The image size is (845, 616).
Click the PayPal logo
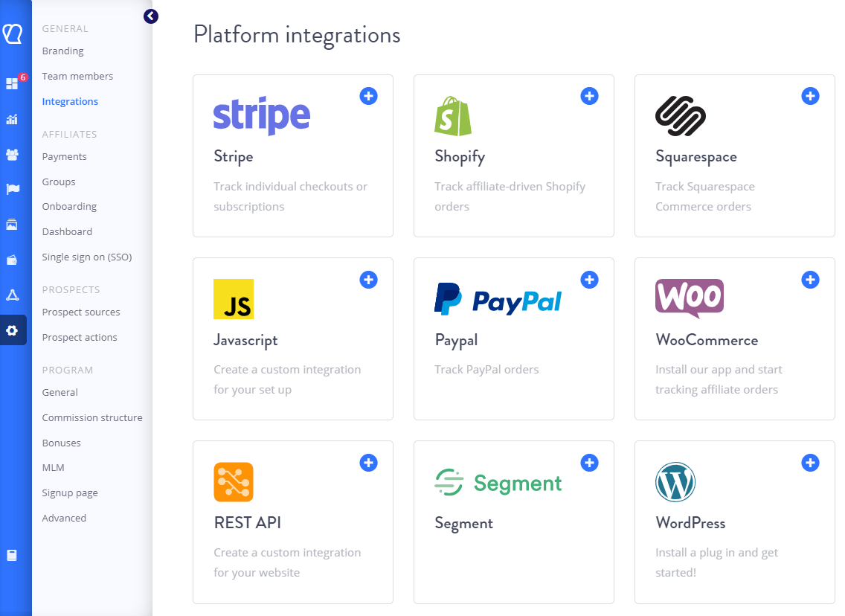[498, 300]
